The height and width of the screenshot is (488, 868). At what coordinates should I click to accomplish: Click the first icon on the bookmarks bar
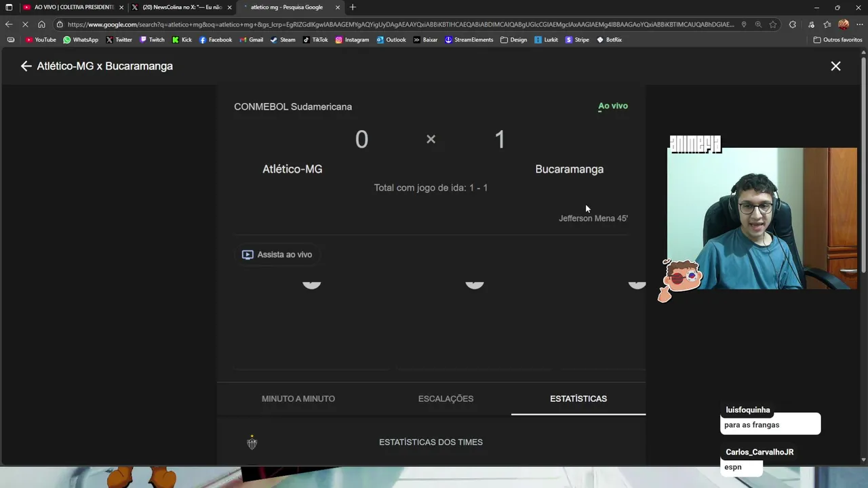10,40
